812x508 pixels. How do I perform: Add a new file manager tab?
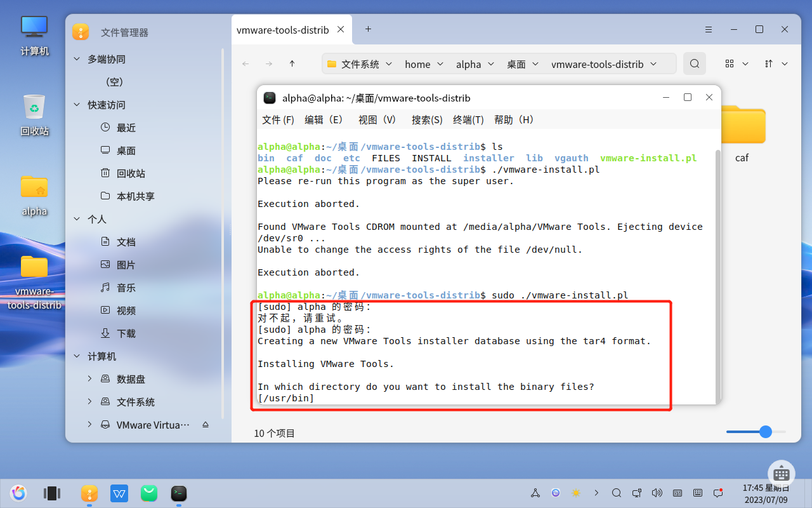(x=368, y=29)
